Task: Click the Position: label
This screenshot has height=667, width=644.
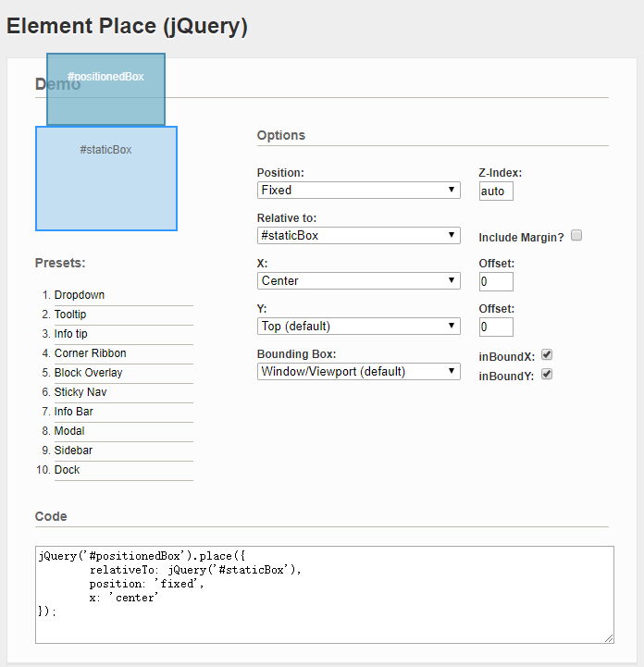Action: (280, 173)
